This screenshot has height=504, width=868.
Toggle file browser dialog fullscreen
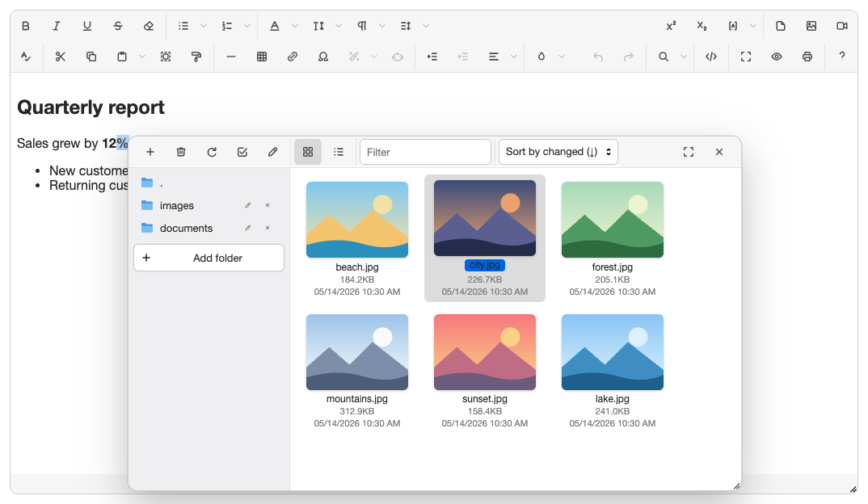click(x=689, y=152)
